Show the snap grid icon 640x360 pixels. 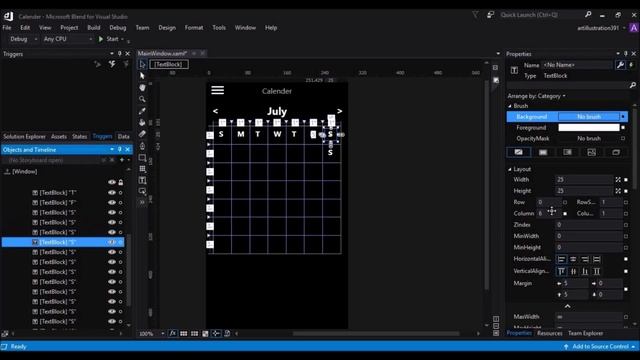tap(184, 333)
